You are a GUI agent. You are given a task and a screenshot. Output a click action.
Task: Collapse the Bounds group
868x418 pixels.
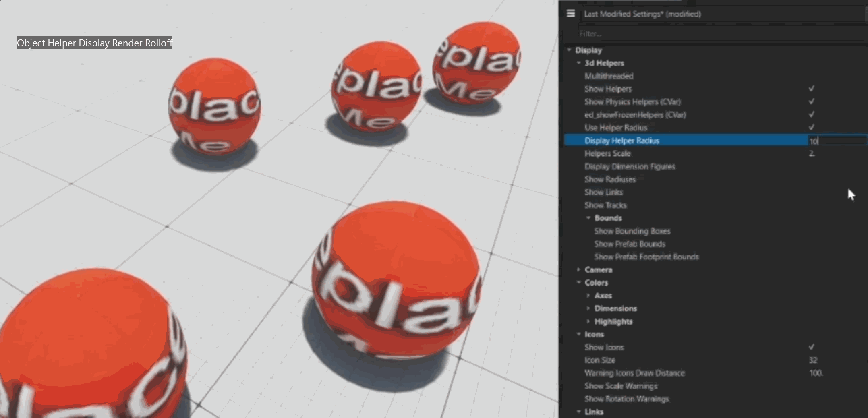click(x=588, y=218)
